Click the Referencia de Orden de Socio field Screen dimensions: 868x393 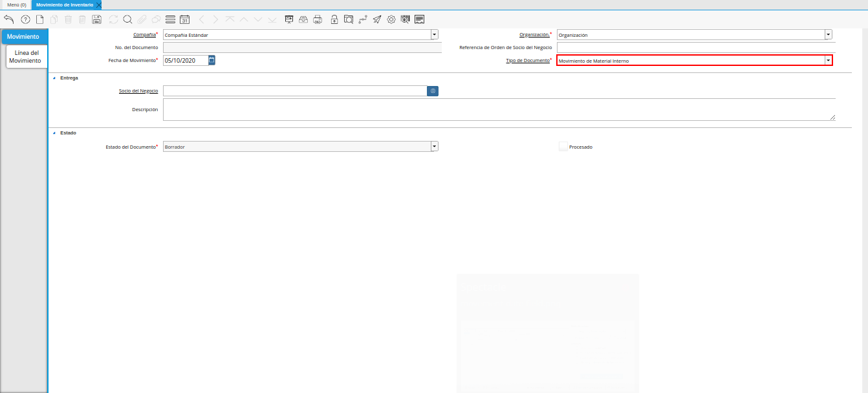tap(696, 47)
